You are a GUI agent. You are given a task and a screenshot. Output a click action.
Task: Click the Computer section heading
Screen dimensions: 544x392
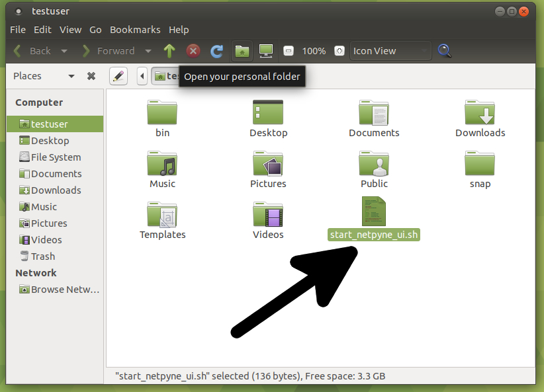click(x=39, y=102)
